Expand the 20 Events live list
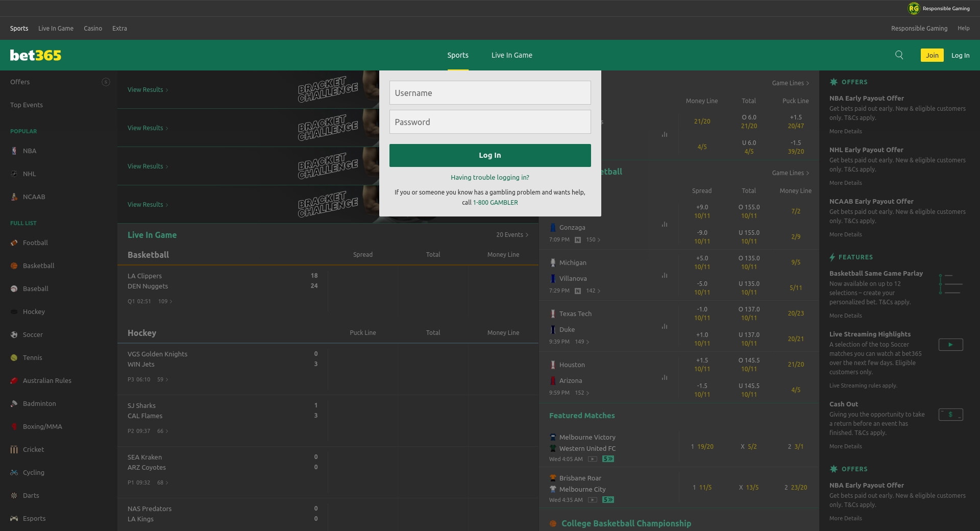The height and width of the screenshot is (531, 980). coord(512,235)
